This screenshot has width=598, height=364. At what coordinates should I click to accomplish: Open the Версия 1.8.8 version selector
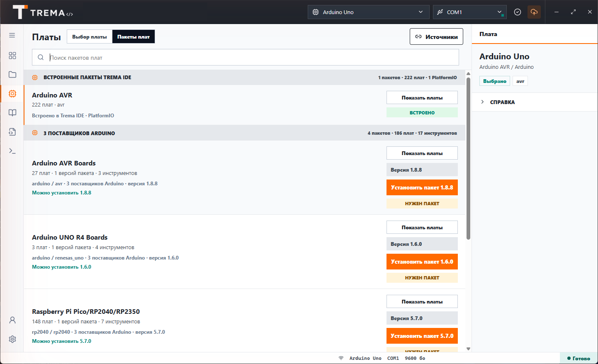click(422, 170)
